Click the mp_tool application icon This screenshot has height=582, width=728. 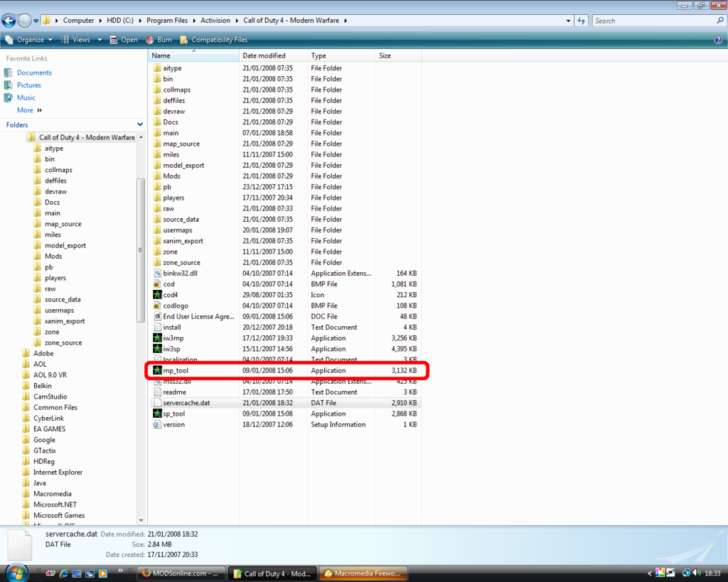tap(158, 370)
